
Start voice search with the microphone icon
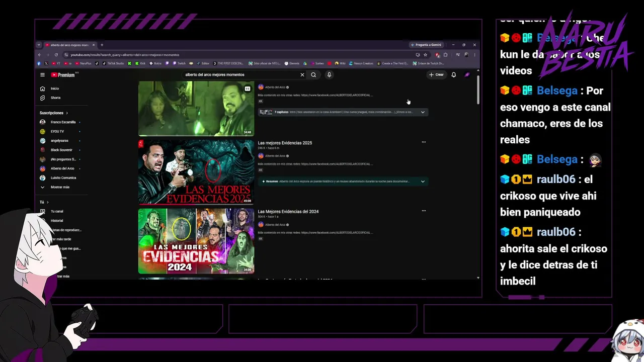pos(329,75)
